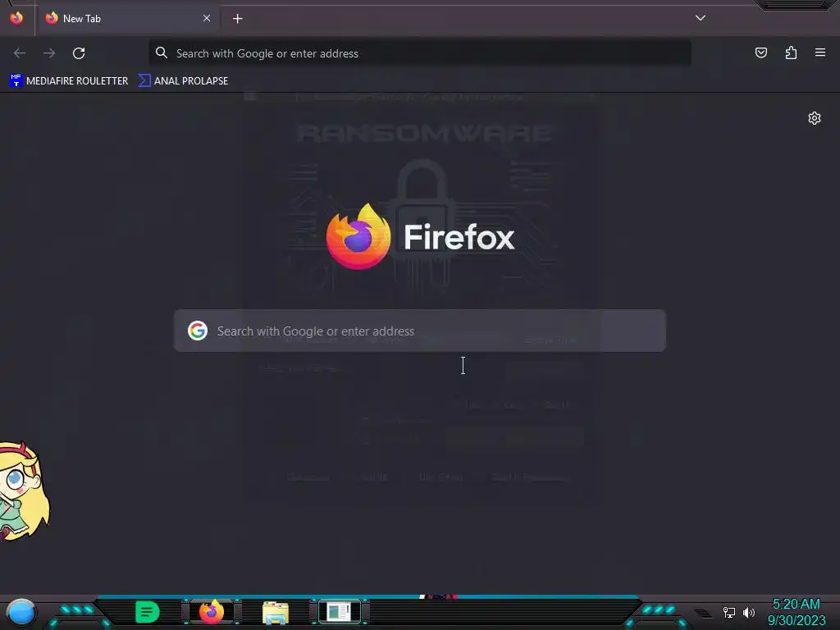Open the volume speaker tray icon
Image resolution: width=840 pixels, height=630 pixels.
(748, 612)
